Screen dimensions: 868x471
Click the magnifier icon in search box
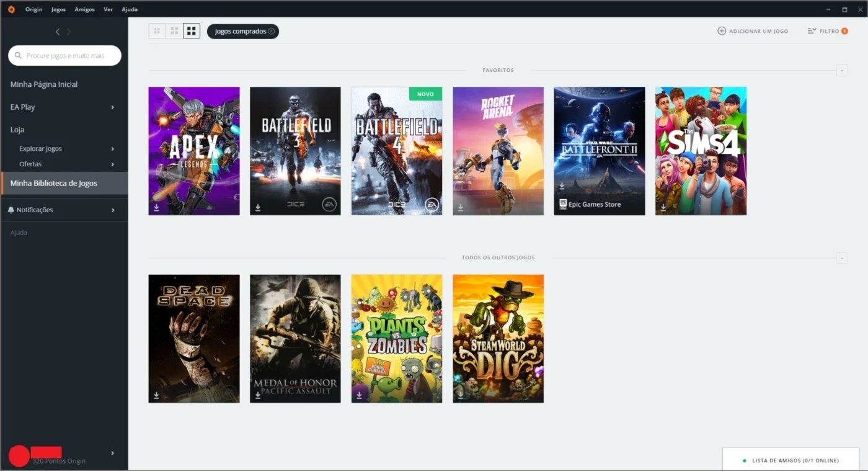pyautogui.click(x=18, y=55)
